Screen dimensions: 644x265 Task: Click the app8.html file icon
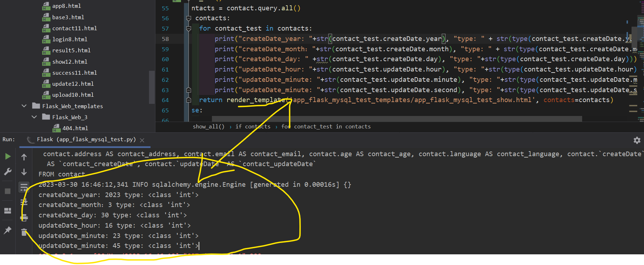(x=46, y=6)
